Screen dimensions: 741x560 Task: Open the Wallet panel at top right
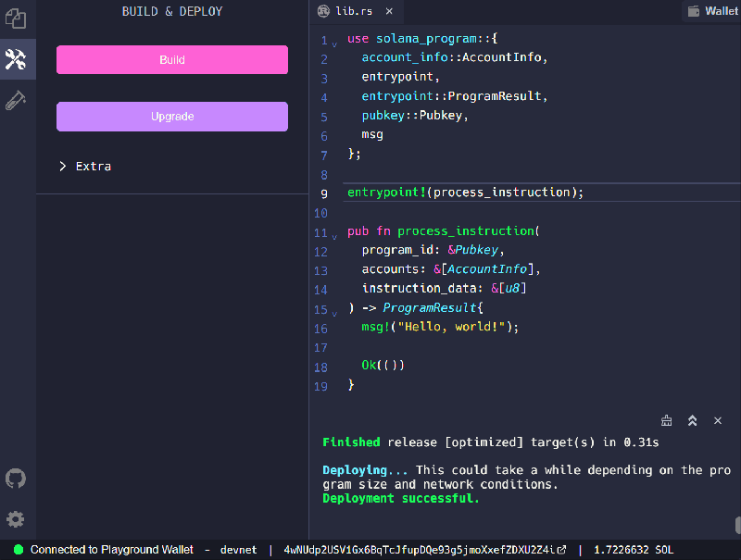click(x=713, y=11)
